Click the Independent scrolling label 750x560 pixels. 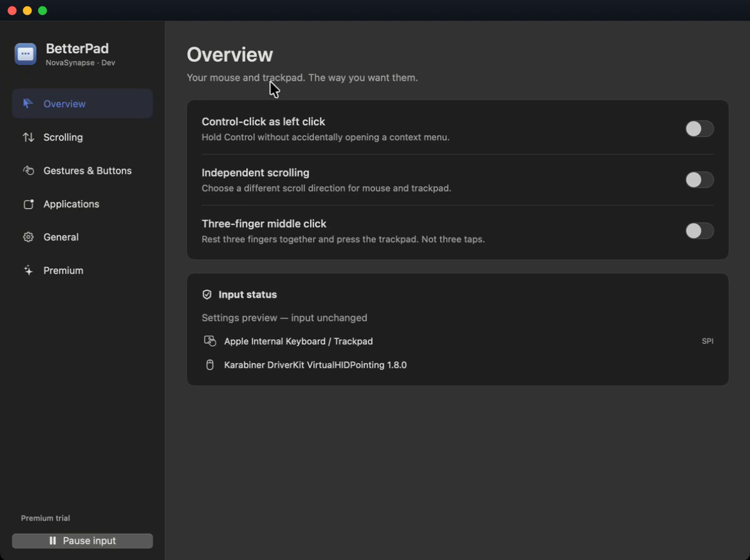(256, 172)
